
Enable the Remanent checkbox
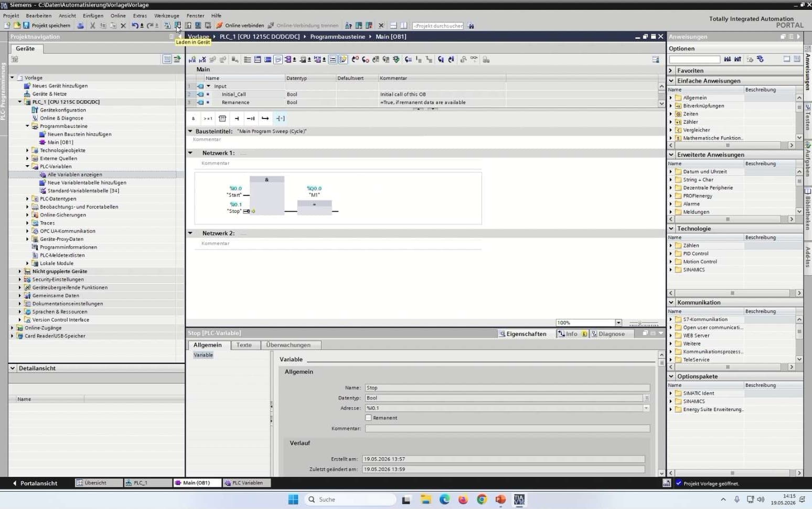coord(368,418)
